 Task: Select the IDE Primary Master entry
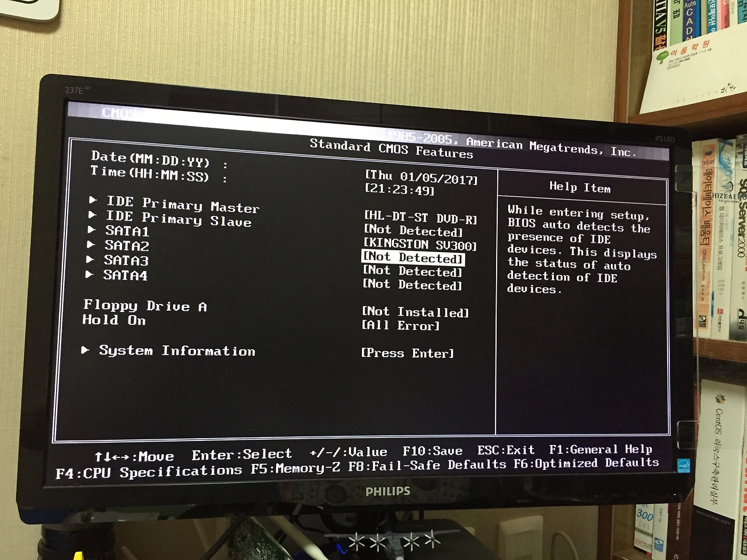[x=183, y=204]
